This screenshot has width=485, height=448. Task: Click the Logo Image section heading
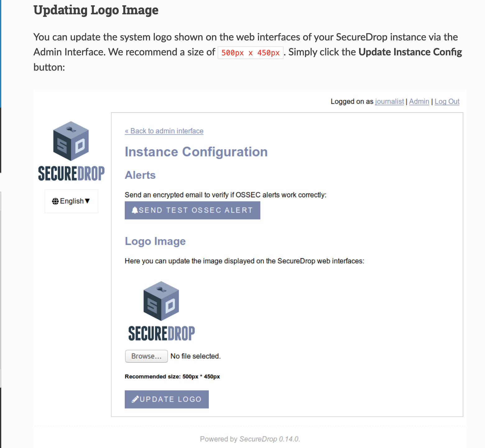click(x=155, y=241)
